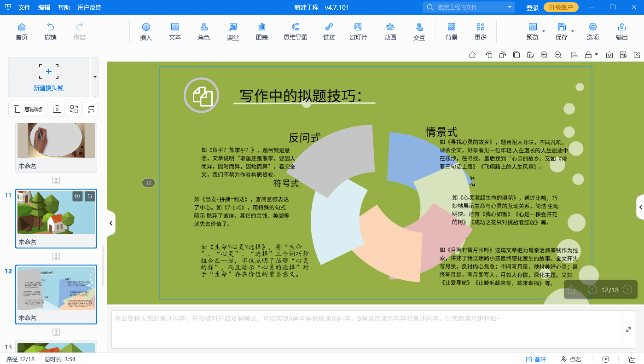This screenshot has height=364, width=644.
Task: Open 新建镜头帧 dropdown arrow
Action: 95,77
